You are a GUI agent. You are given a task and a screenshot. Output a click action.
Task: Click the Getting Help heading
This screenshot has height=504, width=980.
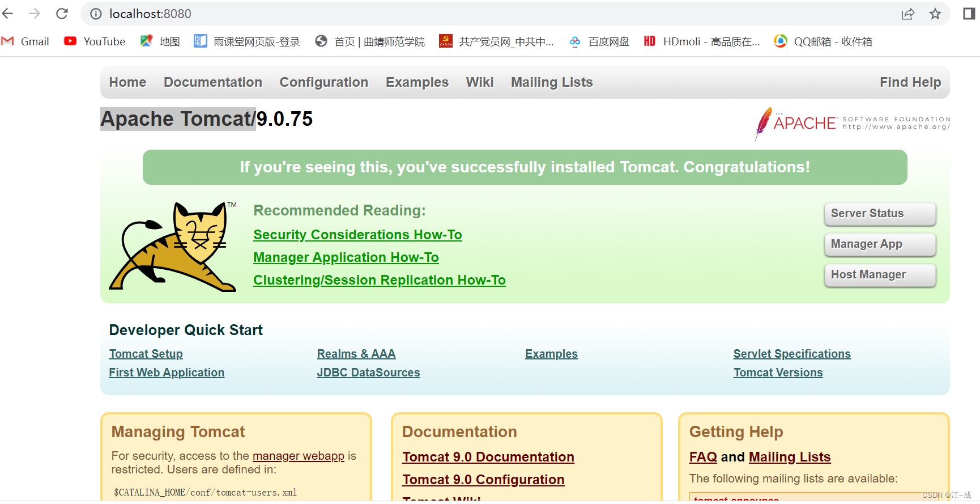[x=736, y=432]
